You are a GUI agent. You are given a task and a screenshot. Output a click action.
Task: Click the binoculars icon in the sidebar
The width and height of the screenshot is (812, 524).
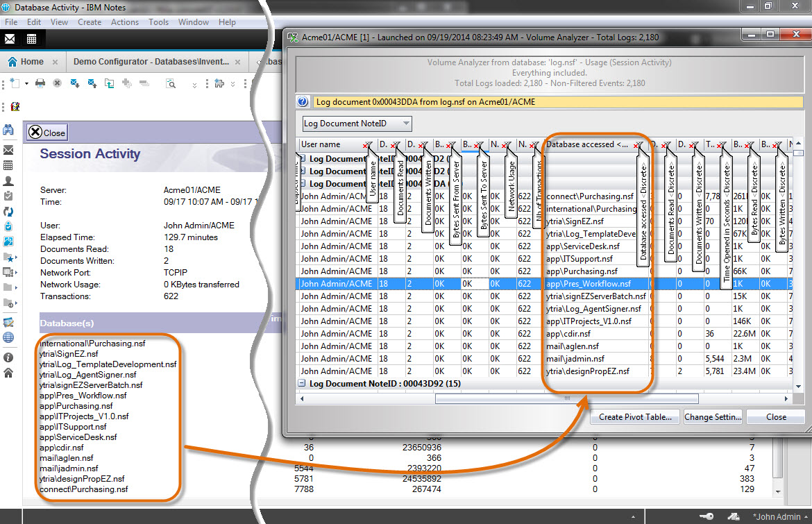(x=8, y=130)
